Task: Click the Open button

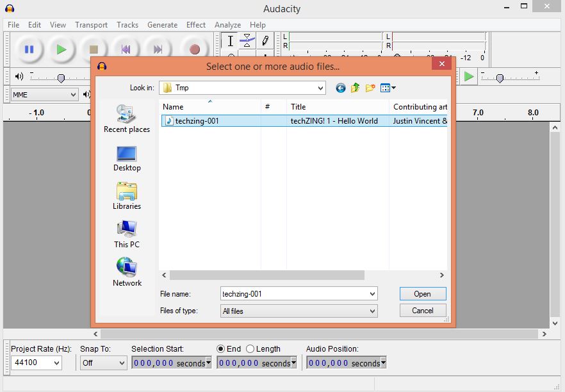Action: pos(423,293)
